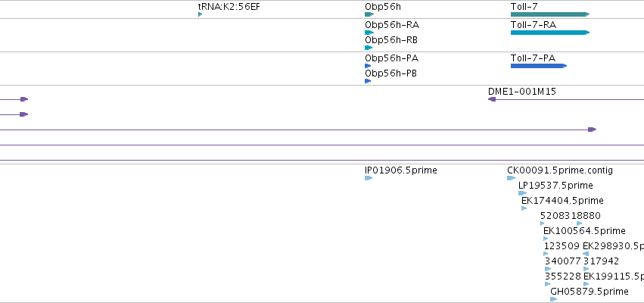Click the Obp56h-RB transcript glyph
The image size is (644, 303).
click(369, 48)
